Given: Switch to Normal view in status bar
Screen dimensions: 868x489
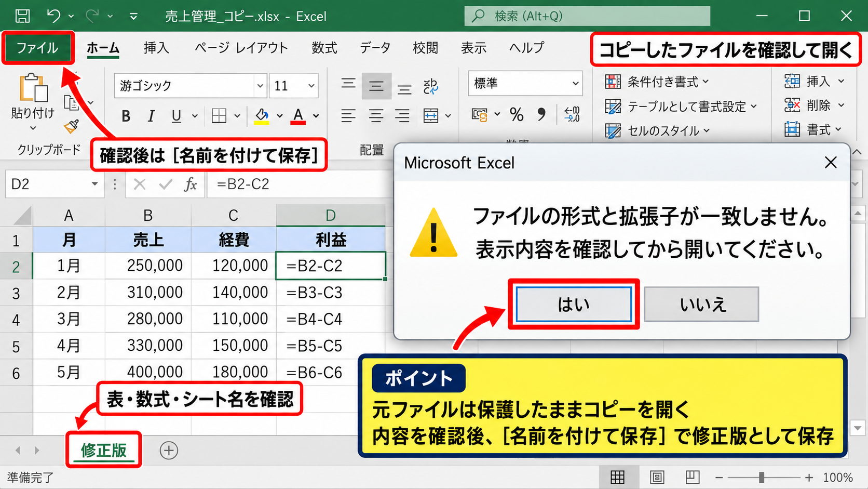Looking at the screenshot, I should (x=617, y=477).
